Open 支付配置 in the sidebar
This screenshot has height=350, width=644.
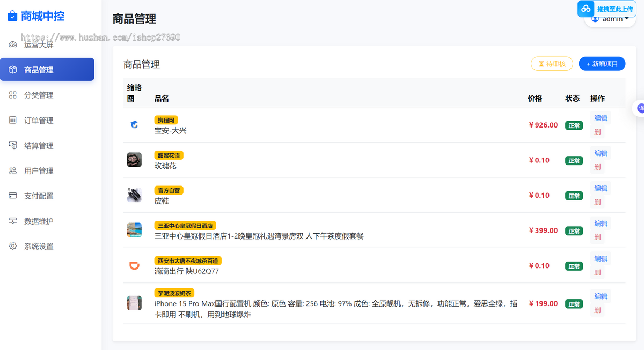coord(47,196)
